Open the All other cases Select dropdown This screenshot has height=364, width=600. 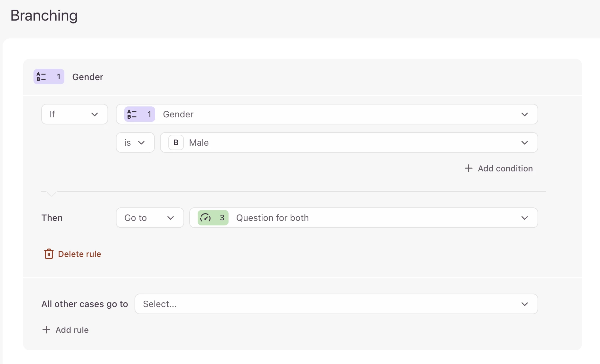click(336, 304)
